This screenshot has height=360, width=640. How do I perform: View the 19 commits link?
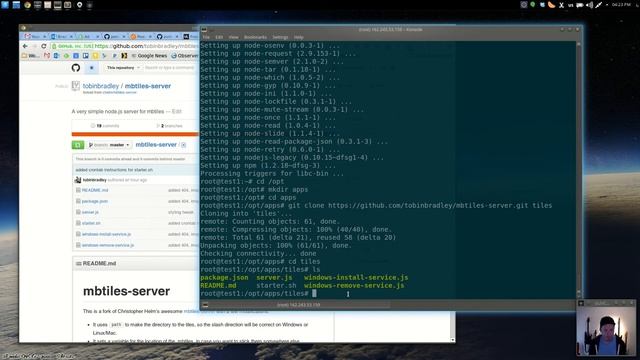(x=105, y=126)
